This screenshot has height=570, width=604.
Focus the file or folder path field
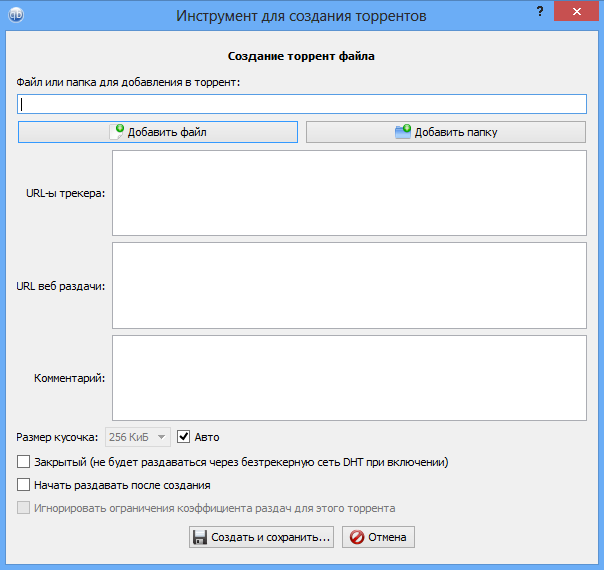(x=302, y=104)
